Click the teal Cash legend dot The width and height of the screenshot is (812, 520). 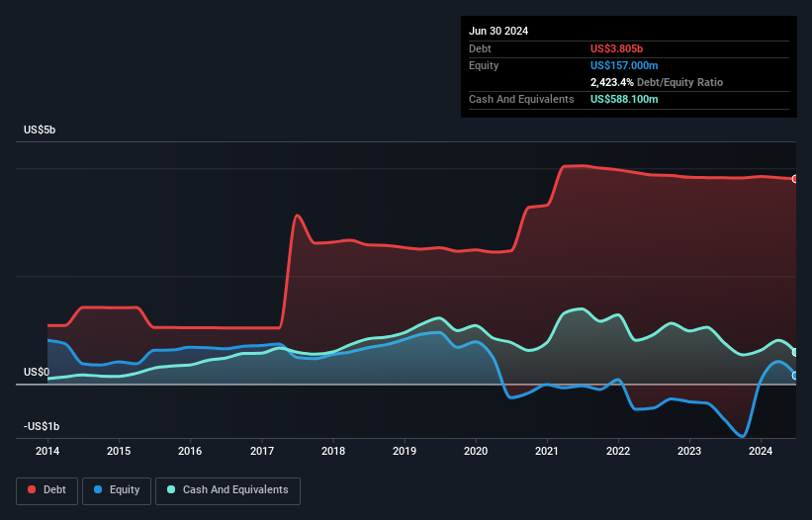(x=171, y=489)
